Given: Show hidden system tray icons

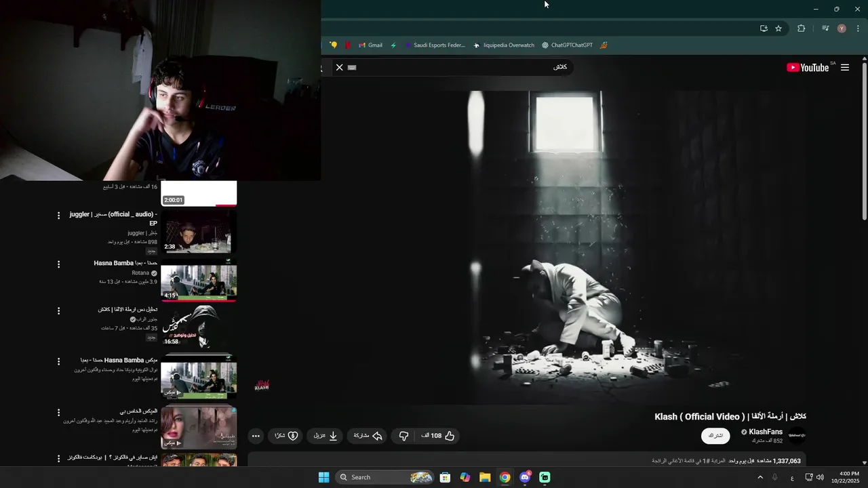Looking at the screenshot, I should pyautogui.click(x=760, y=477).
